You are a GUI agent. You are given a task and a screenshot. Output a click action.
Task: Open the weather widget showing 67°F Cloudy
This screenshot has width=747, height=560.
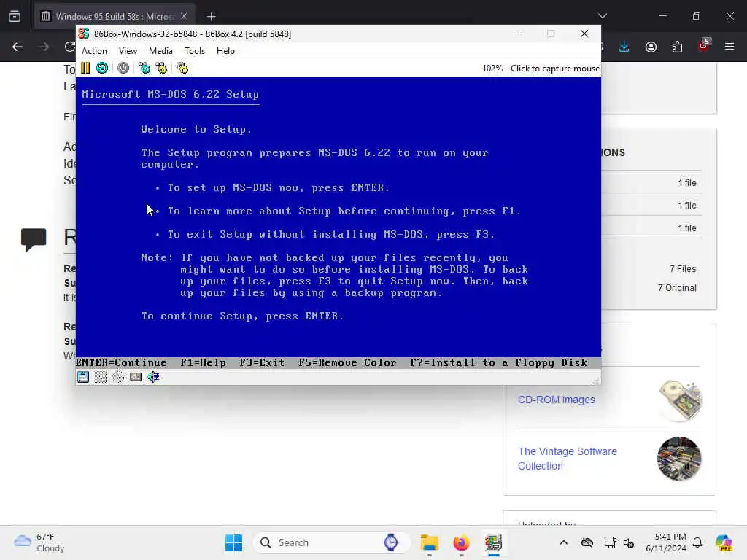(39, 542)
